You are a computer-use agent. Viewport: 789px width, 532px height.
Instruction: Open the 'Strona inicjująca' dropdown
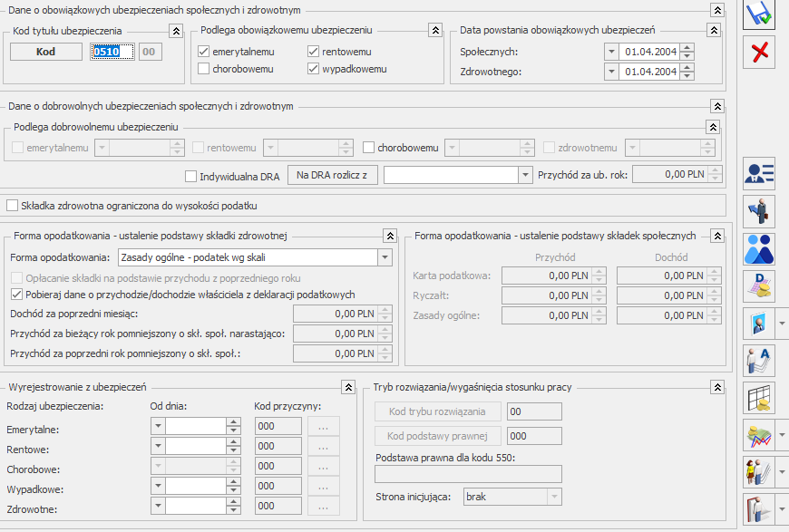click(552, 497)
